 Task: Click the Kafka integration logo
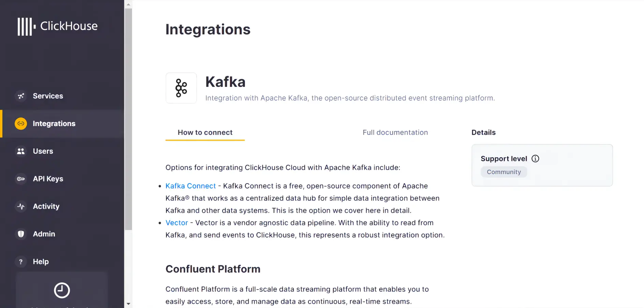coord(181,88)
